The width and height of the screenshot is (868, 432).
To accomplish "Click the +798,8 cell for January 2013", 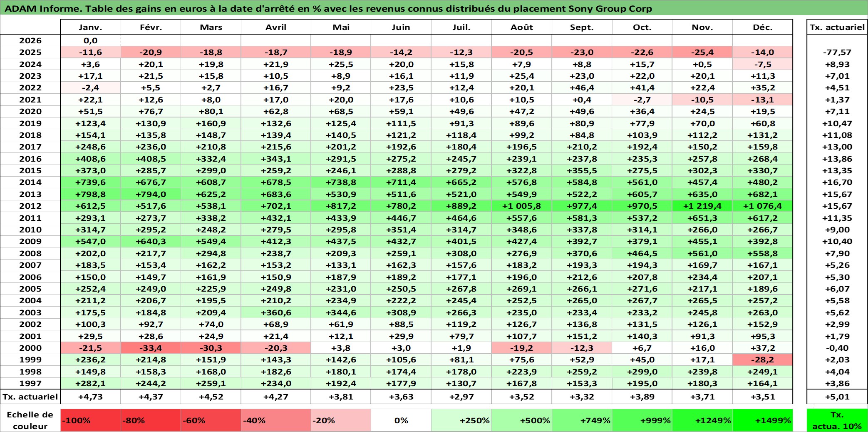I will [91, 194].
